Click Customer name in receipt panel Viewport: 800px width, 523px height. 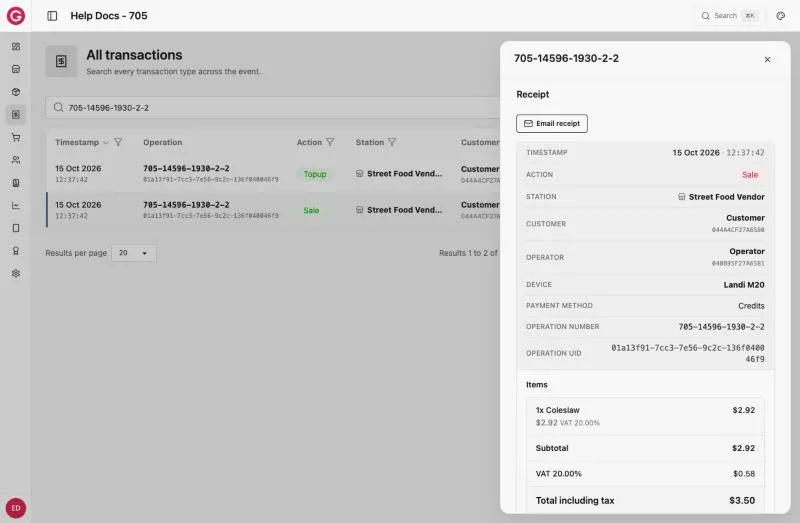click(x=745, y=218)
